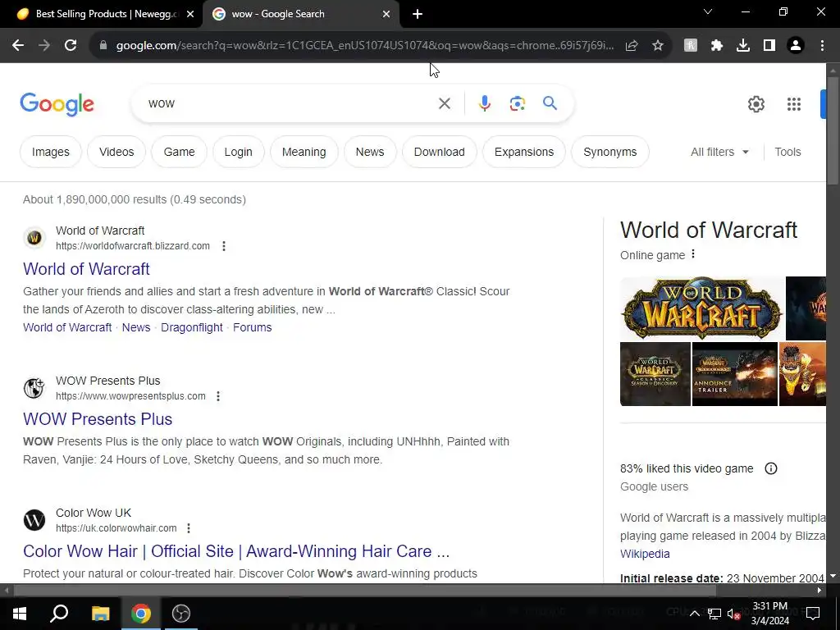Open the Extensions puzzle icon
The height and width of the screenshot is (630, 840).
coord(717,46)
